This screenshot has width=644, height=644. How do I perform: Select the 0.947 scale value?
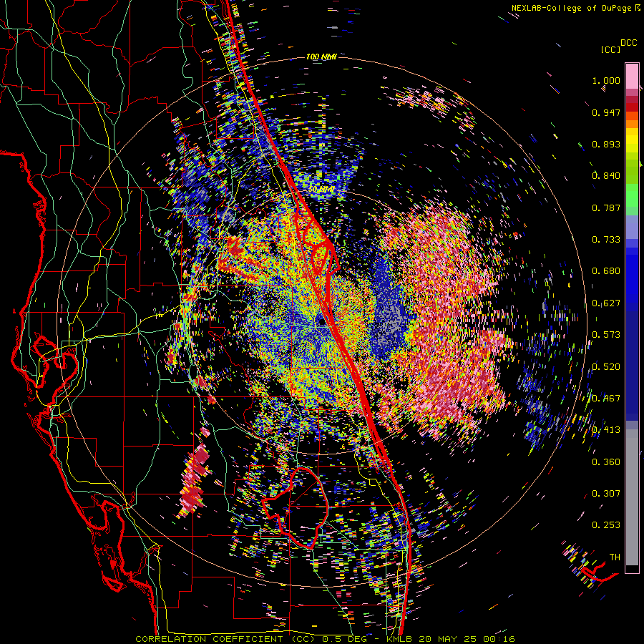pyautogui.click(x=606, y=112)
